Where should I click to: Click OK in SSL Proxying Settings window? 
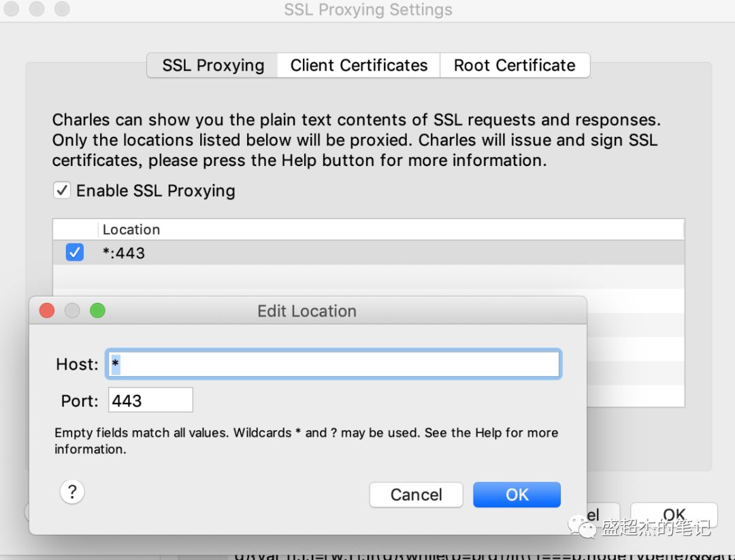[x=674, y=515]
